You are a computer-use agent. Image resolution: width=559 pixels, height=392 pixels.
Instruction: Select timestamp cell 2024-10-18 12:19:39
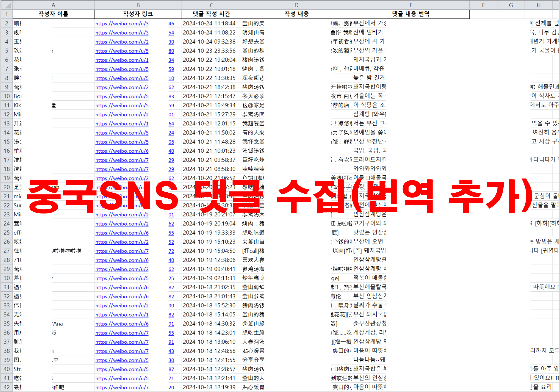pos(209,387)
